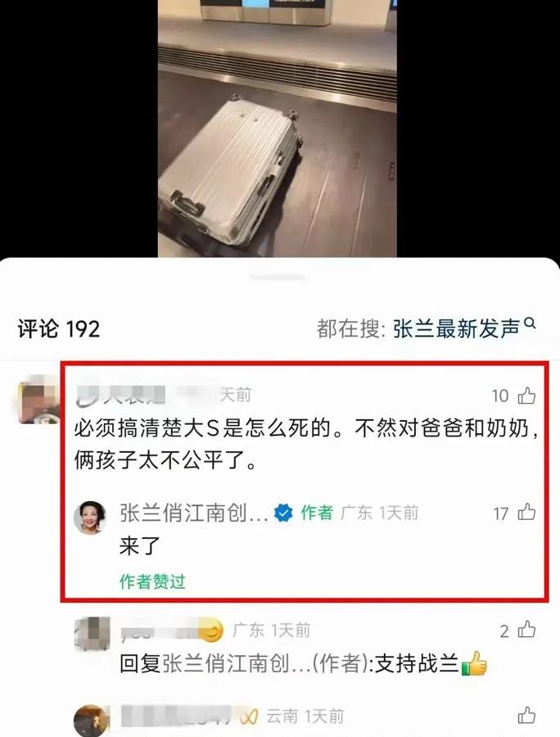Open 张兰俏江南创… username in reply
This screenshot has width=560, height=737.
tap(193, 513)
